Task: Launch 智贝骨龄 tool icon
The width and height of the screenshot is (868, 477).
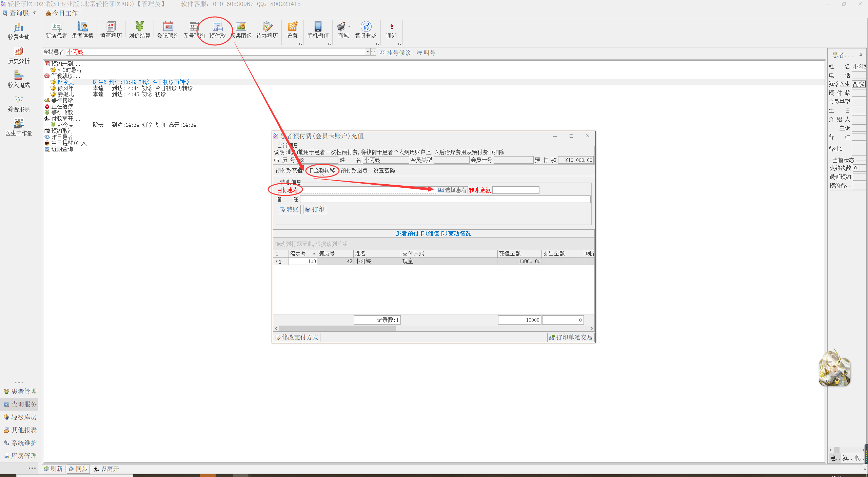Action: tap(366, 30)
